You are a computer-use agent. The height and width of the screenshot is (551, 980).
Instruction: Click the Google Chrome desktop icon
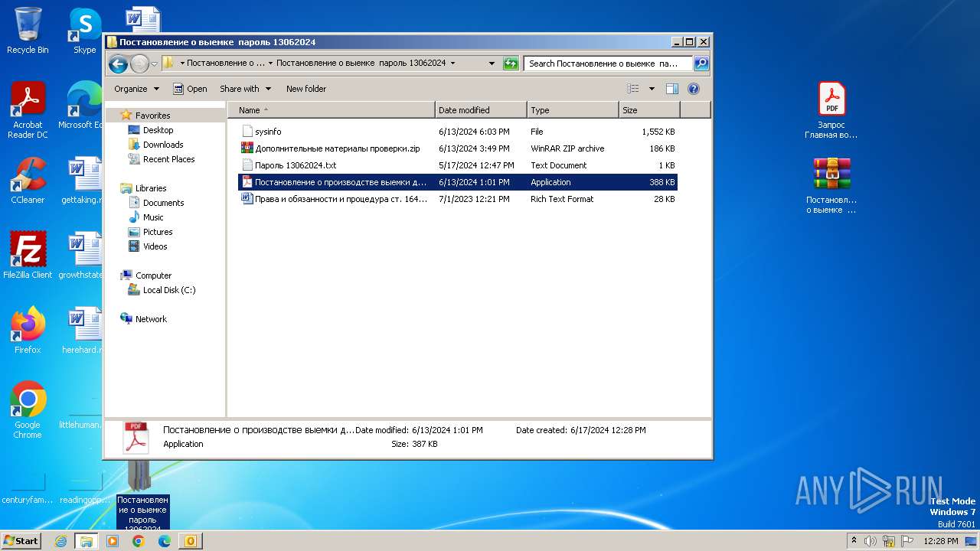tap(28, 409)
